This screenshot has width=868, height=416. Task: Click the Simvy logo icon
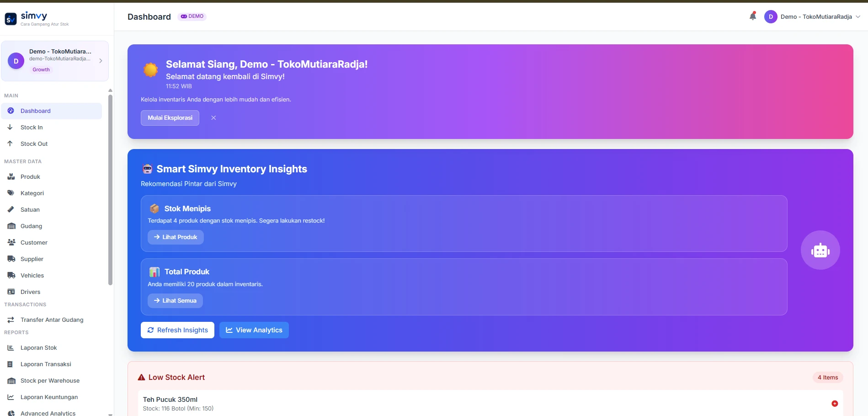11,19
